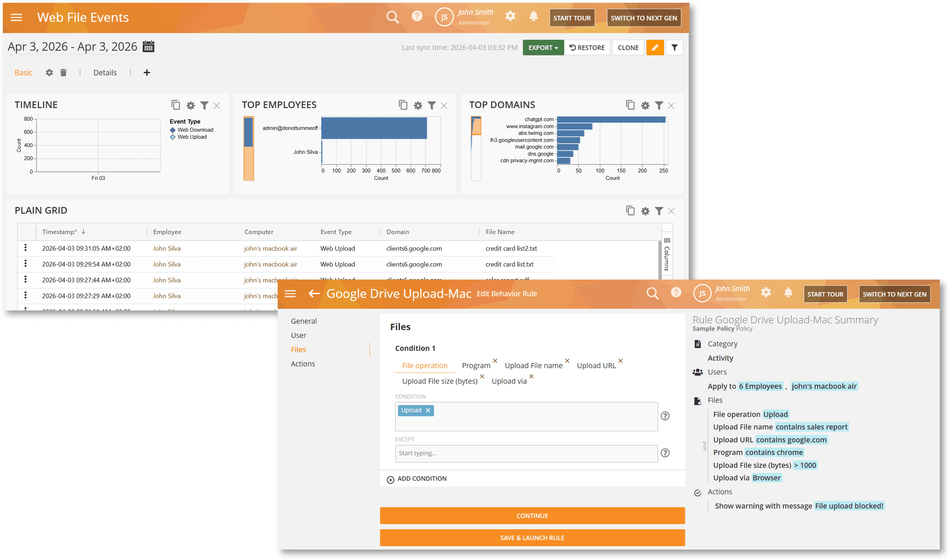
Task: Click the orange pencil edit dashboard icon
Action: [655, 47]
